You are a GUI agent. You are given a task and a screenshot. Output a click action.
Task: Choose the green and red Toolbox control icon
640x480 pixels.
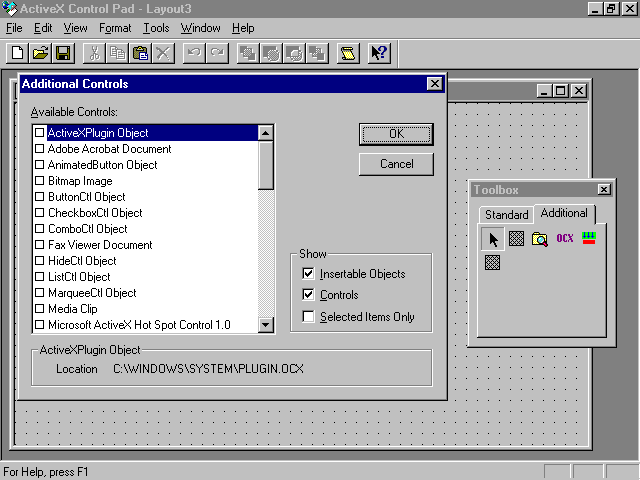click(589, 239)
